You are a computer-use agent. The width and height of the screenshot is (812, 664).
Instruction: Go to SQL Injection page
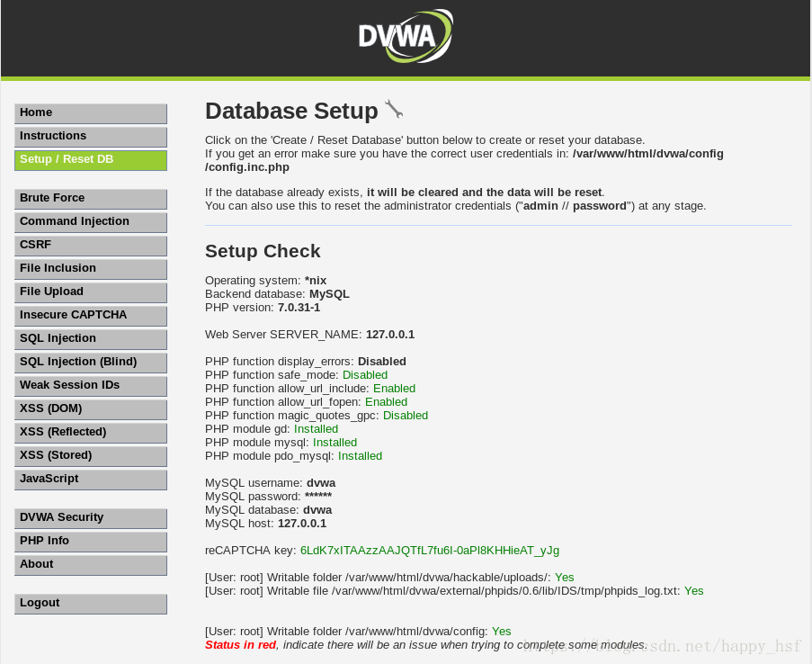pyautogui.click(x=91, y=338)
